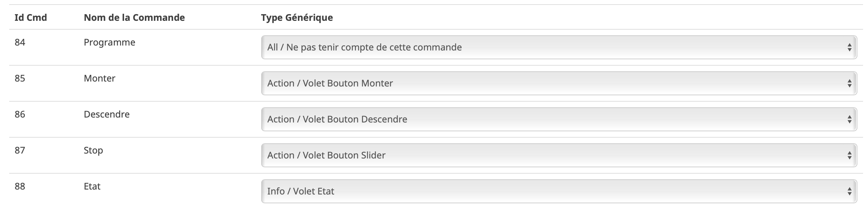Click the up-down arrows of the Etat selector

point(849,191)
